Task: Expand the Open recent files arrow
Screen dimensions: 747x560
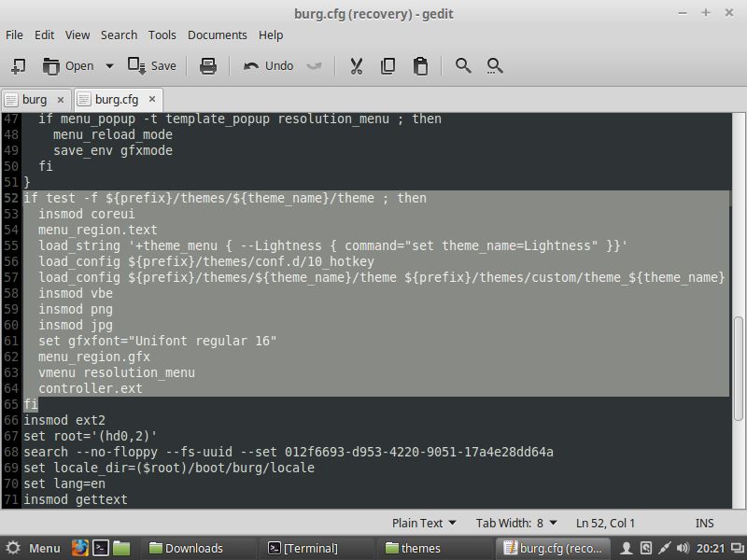Action: [x=109, y=65]
